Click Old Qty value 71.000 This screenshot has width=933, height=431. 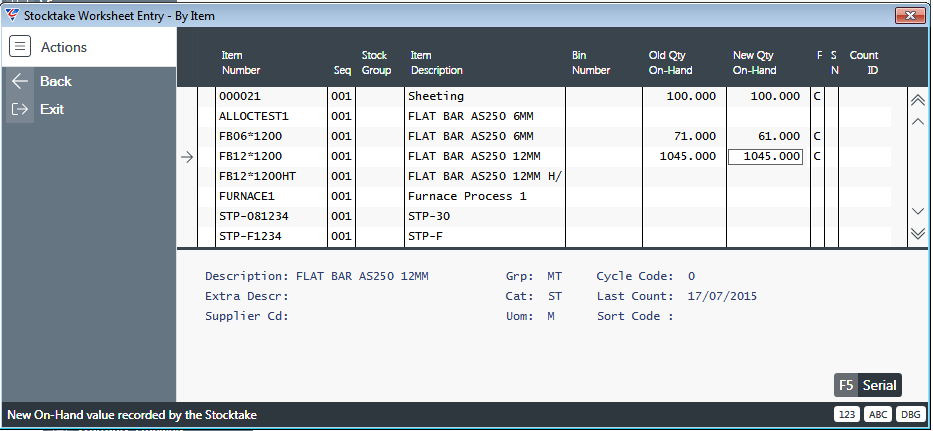point(694,136)
